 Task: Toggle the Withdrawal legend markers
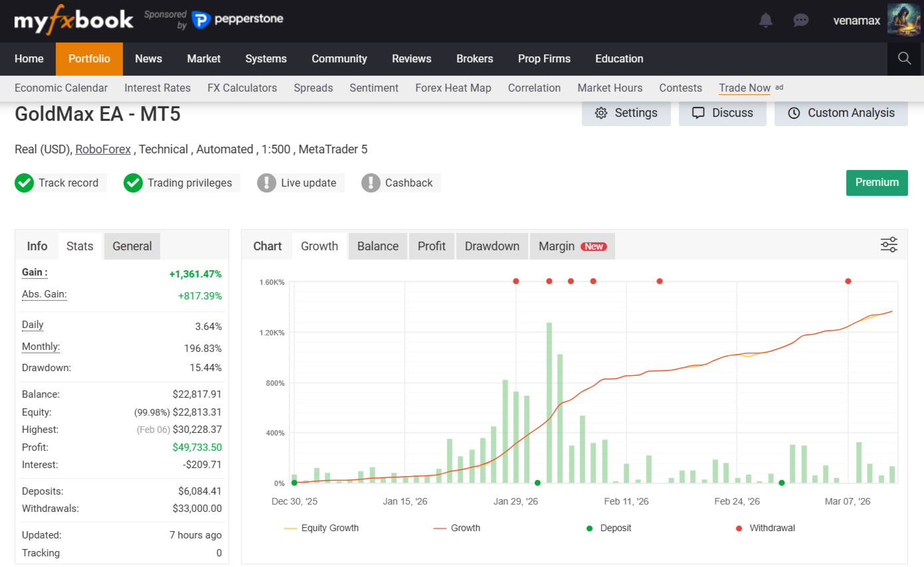coord(765,528)
